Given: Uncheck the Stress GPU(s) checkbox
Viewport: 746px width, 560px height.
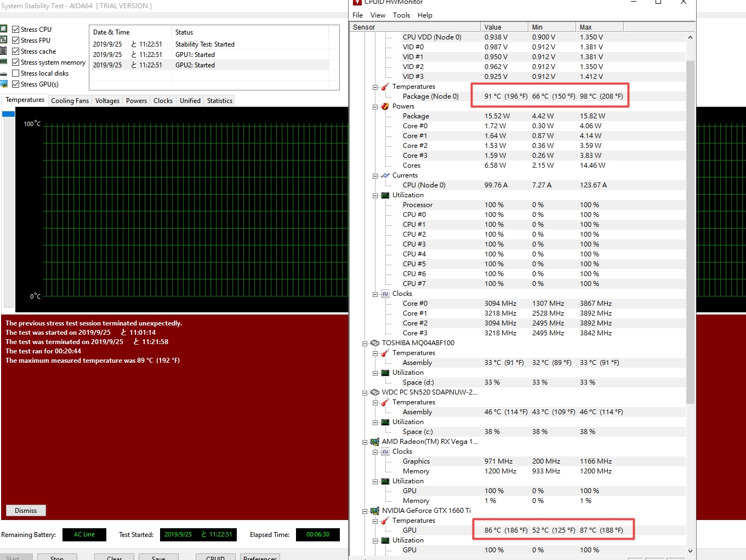Looking at the screenshot, I should (x=16, y=84).
